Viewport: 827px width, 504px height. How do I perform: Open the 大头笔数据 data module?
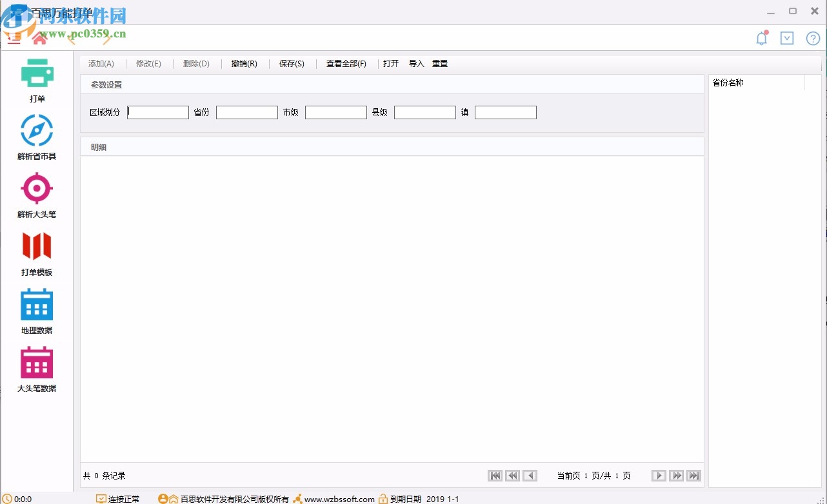[36, 369]
